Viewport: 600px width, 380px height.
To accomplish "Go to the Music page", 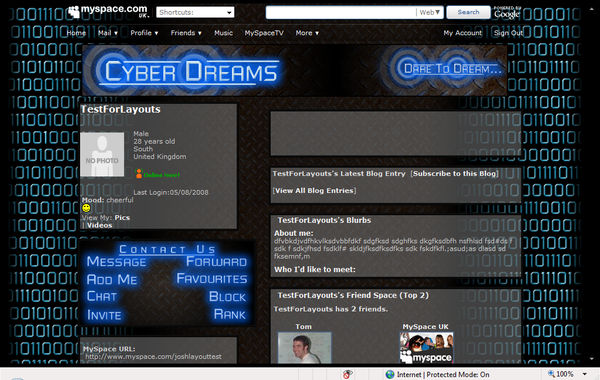I will pos(223,33).
